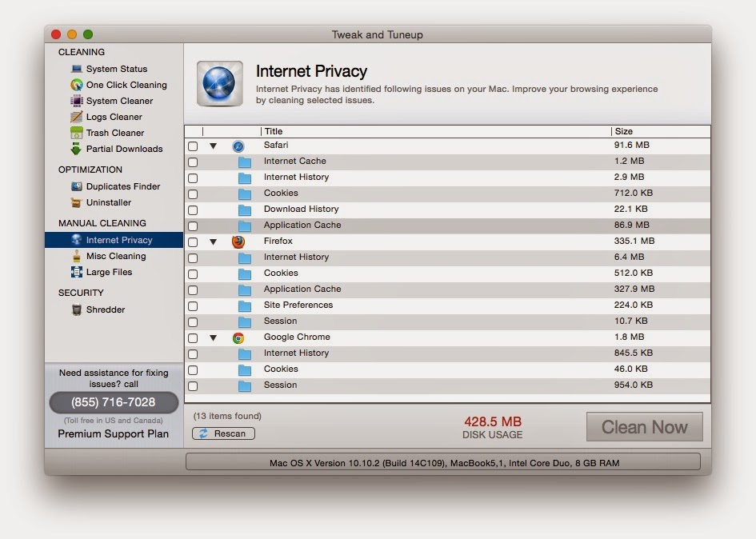Click the Google Chrome icon
This screenshot has height=539, width=756.
[x=238, y=338]
